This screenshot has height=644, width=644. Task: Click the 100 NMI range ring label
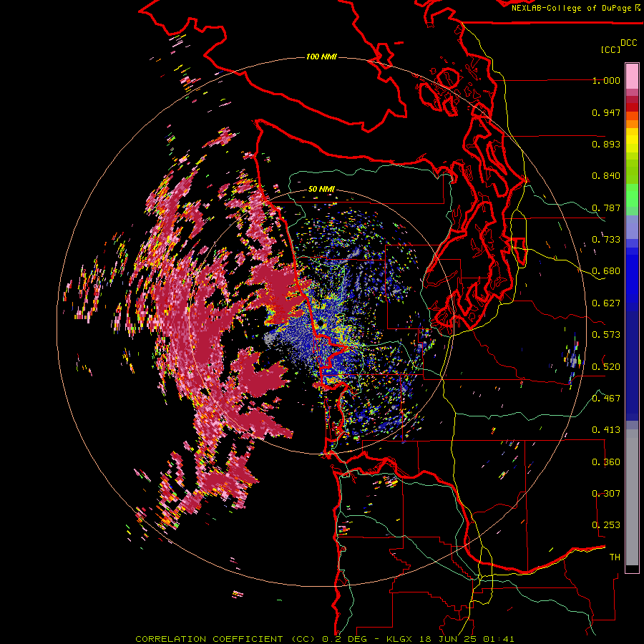(x=321, y=57)
